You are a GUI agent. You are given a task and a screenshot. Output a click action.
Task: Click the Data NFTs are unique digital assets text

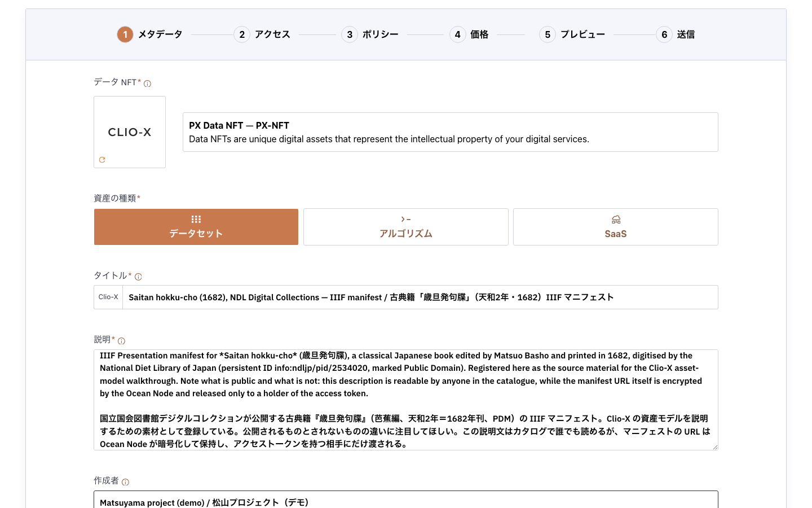389,139
